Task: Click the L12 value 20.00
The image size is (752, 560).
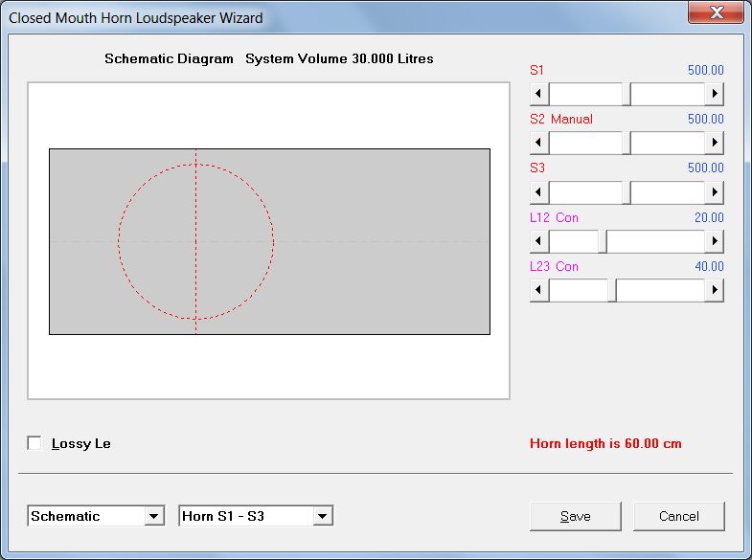Action: click(x=709, y=217)
